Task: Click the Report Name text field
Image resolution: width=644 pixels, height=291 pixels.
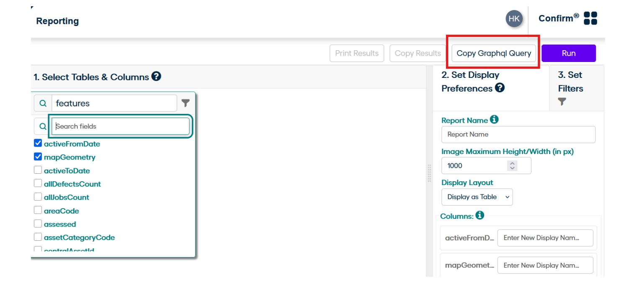Action: coord(518,134)
